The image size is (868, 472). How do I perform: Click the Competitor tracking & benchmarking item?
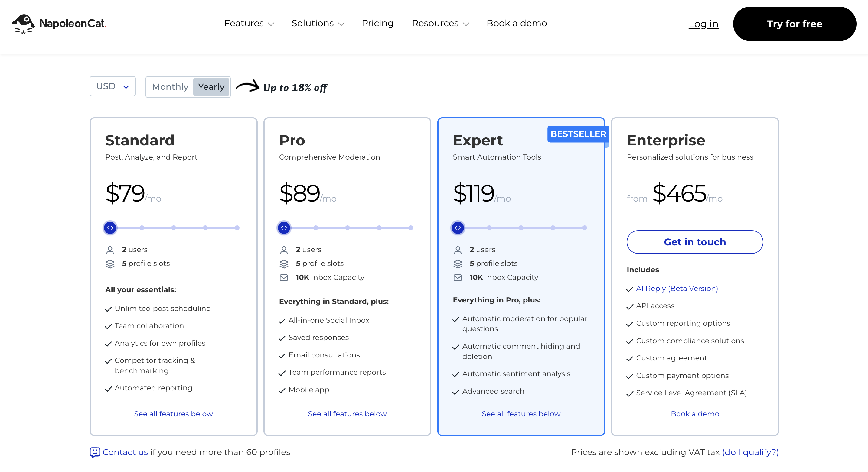[155, 365]
